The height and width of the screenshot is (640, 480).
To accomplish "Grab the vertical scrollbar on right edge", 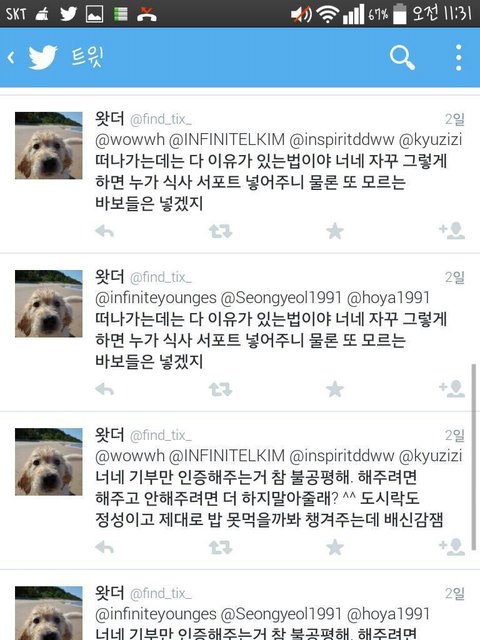I will point(473,457).
